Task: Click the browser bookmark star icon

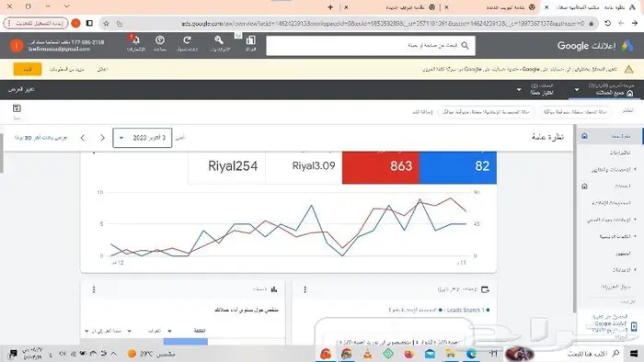Action: [x=106, y=23]
